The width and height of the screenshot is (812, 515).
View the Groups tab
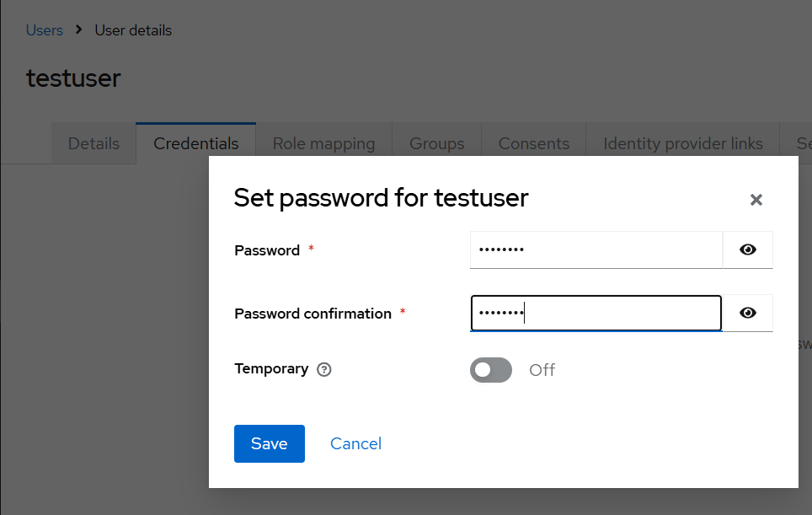point(436,143)
